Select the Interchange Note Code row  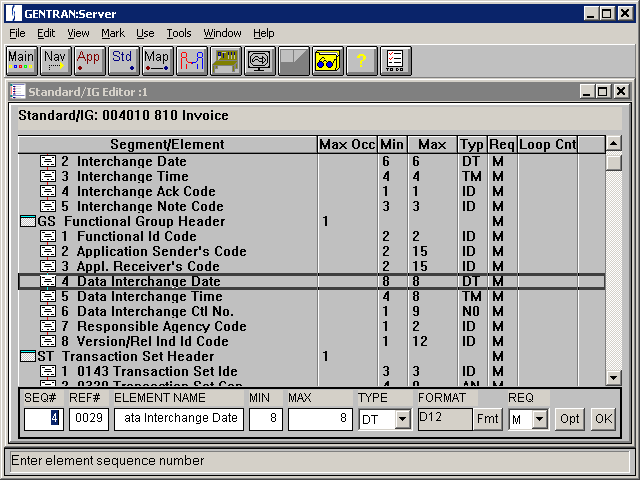click(x=311, y=207)
